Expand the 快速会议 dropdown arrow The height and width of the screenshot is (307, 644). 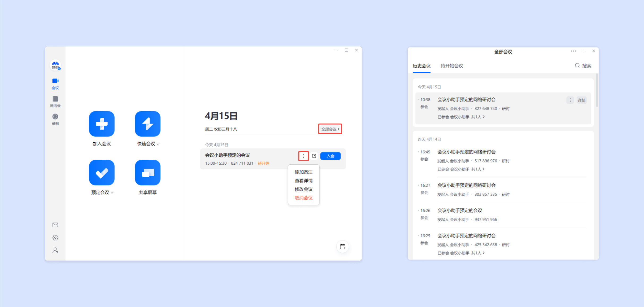tap(158, 144)
